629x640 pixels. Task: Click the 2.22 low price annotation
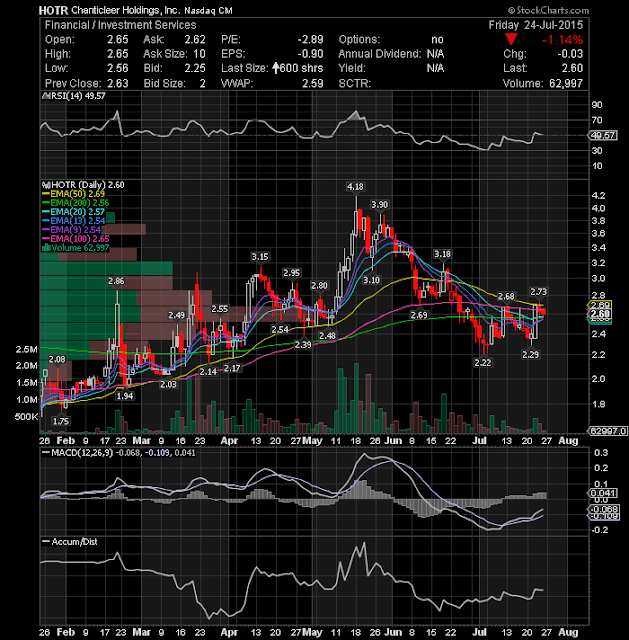tap(483, 362)
